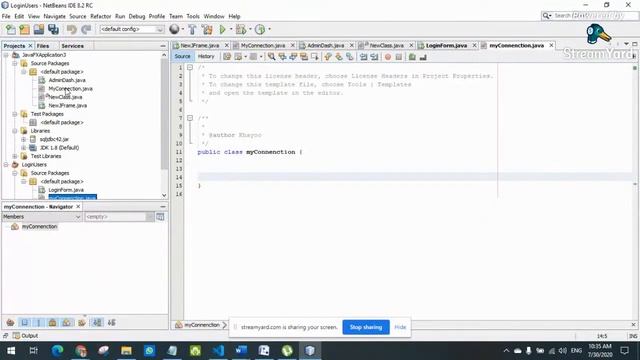Close the Navigator panel tab
Screen dimensions: 640x360
click(x=78, y=207)
